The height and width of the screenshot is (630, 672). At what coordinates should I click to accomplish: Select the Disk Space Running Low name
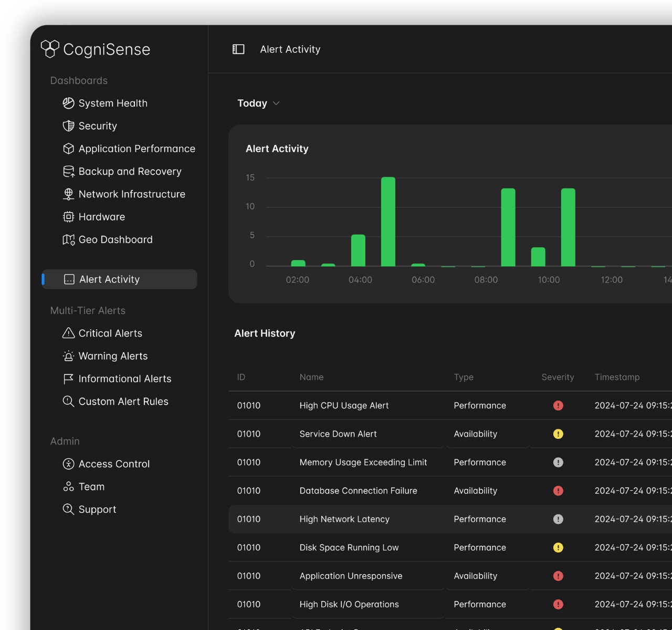pos(349,547)
